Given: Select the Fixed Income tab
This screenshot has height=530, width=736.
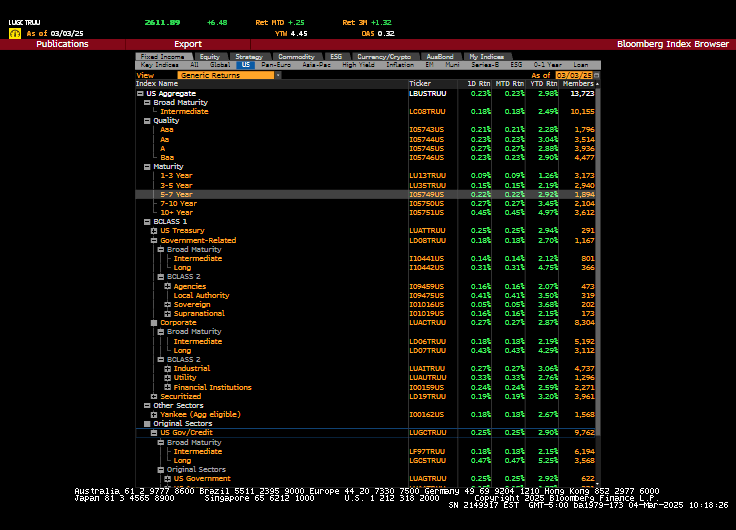Looking at the screenshot, I should click(162, 57).
